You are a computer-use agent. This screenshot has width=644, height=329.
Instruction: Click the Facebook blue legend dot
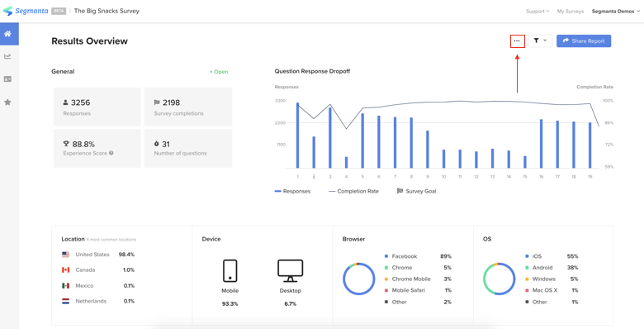386,256
